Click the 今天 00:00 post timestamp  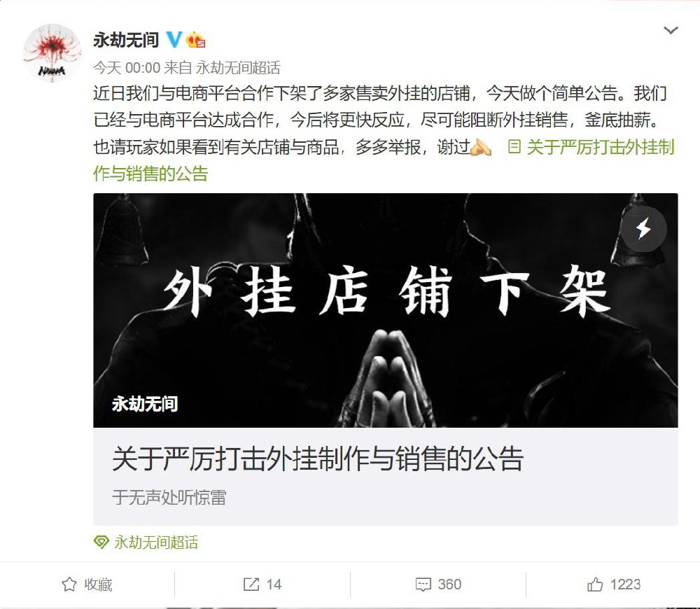[127, 68]
